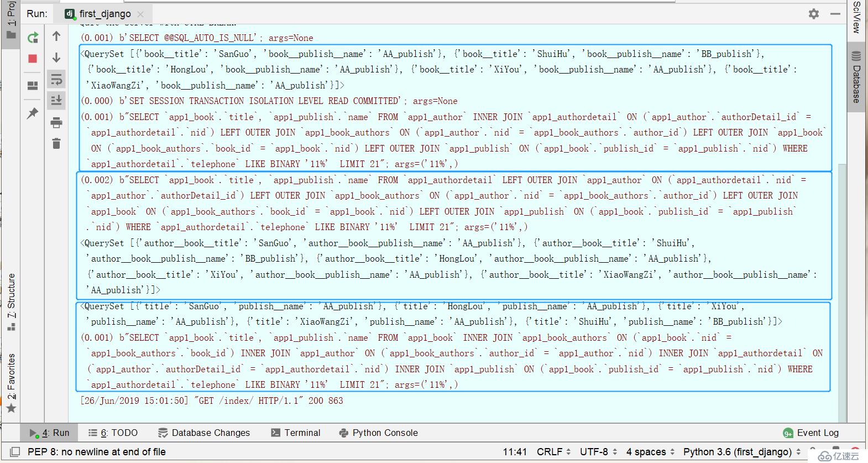
Task: Print the console output
Action: click(56, 122)
